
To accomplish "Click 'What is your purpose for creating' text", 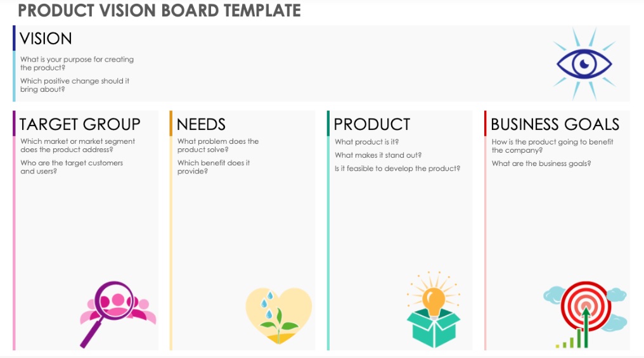I will [x=77, y=59].
